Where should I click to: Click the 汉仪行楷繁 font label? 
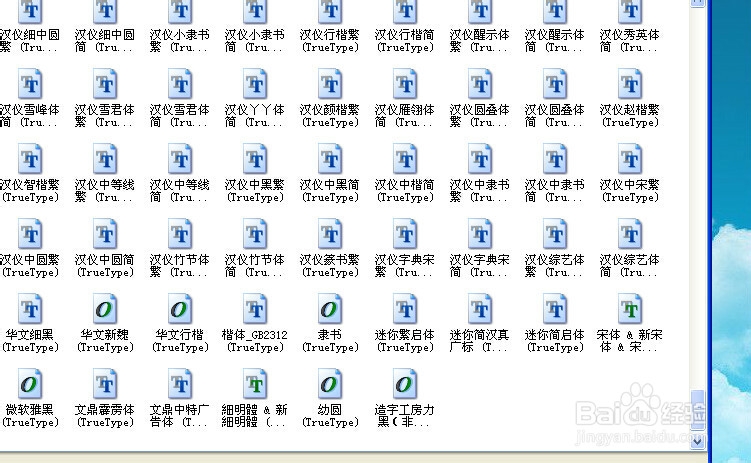click(330, 41)
